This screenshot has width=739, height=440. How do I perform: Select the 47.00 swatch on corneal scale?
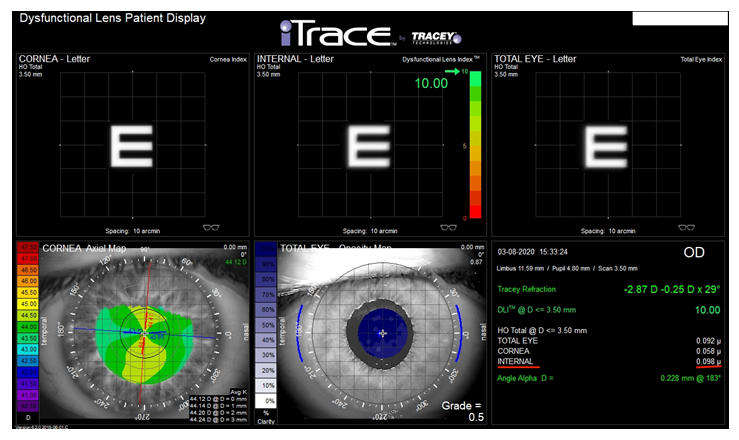(x=28, y=258)
